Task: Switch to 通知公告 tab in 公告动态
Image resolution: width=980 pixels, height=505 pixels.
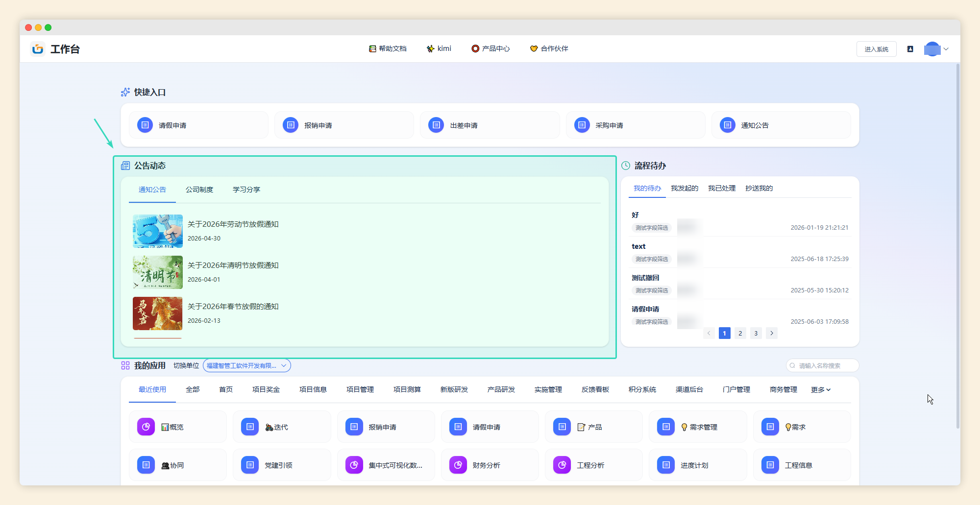Action: point(152,190)
